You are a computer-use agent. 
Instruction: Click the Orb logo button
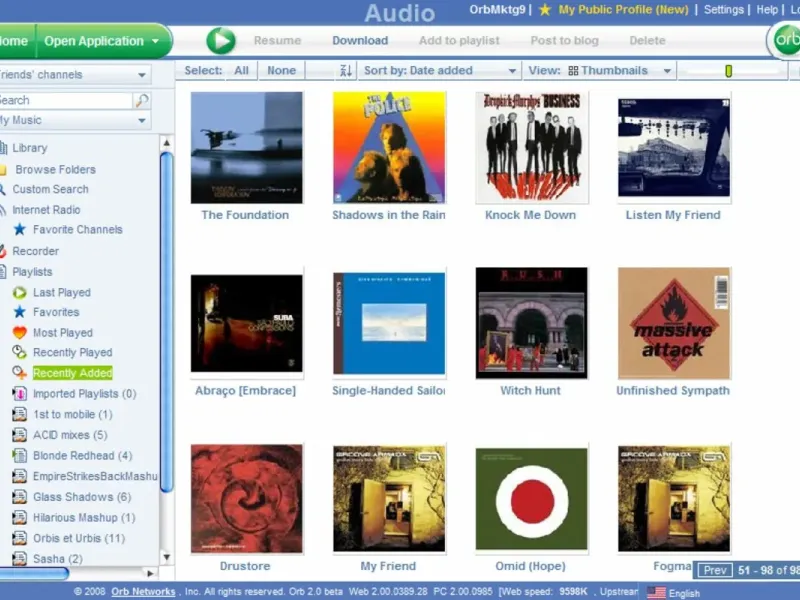pos(784,40)
